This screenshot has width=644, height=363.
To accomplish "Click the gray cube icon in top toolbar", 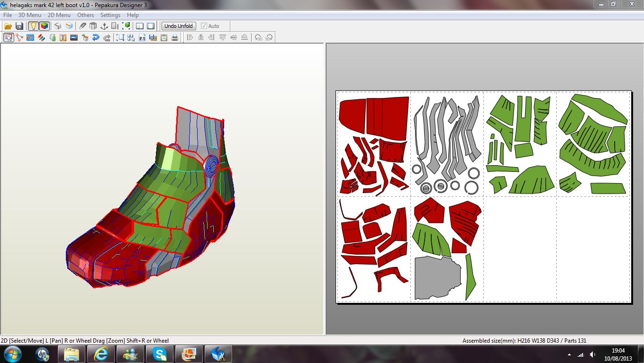I will [57, 26].
